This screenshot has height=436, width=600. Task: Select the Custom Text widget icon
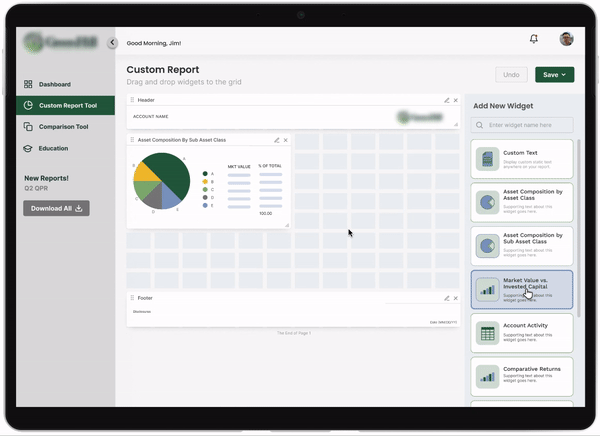point(487,159)
